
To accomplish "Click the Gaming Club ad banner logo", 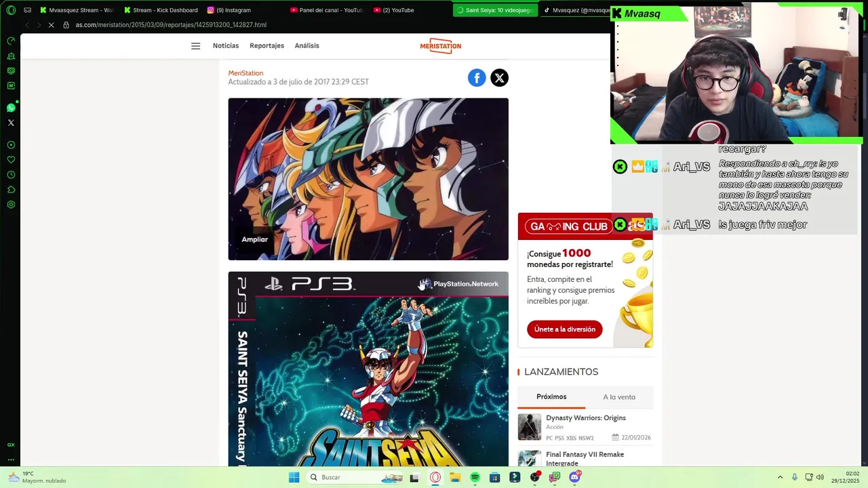I will 570,226.
